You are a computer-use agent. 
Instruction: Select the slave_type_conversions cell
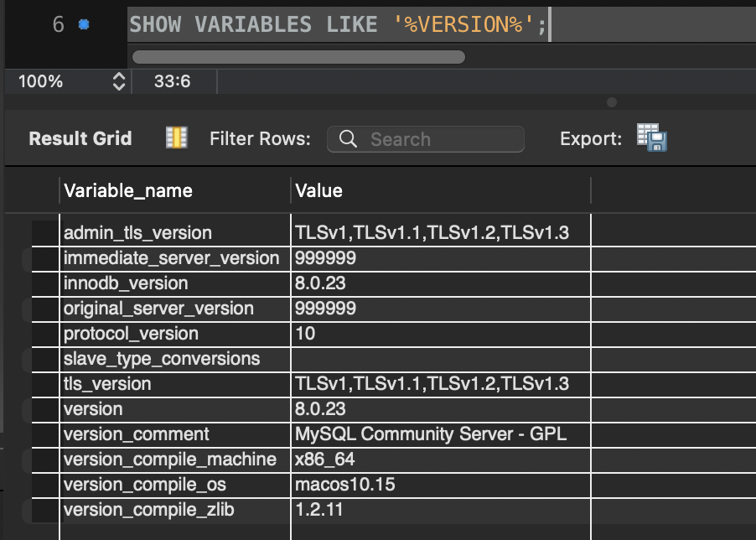click(x=175, y=359)
